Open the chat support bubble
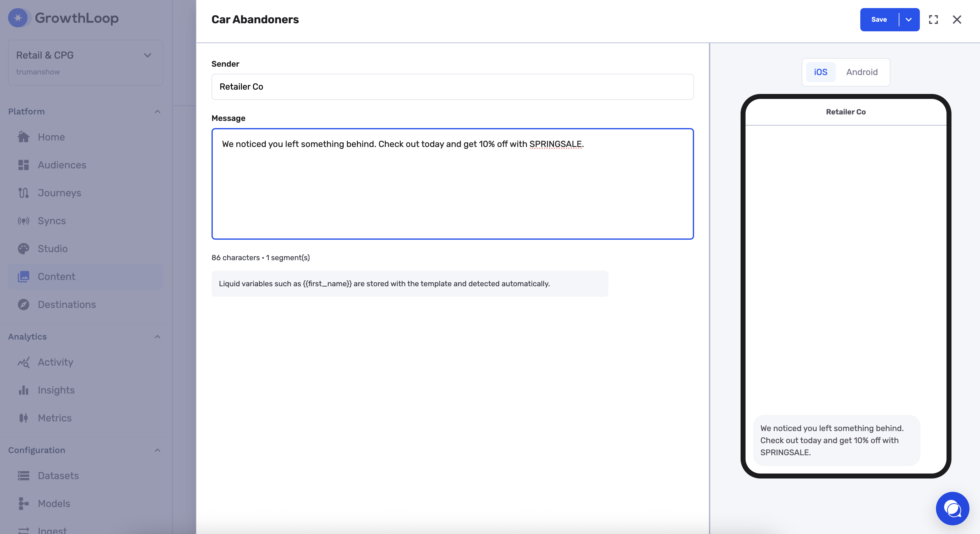 (x=952, y=508)
